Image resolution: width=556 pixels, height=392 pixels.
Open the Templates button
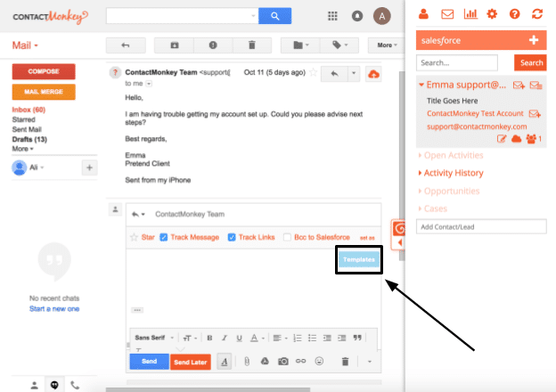tap(359, 259)
